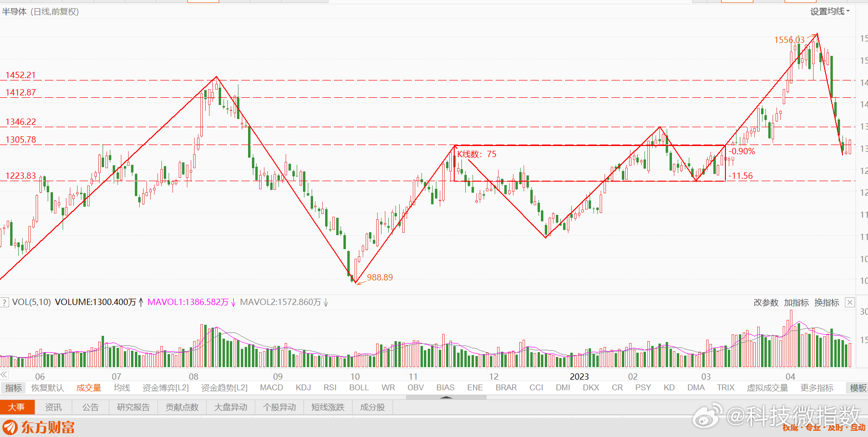The height and width of the screenshot is (437, 868).
Task: Open the 贡献点数 tab
Action: (182, 407)
